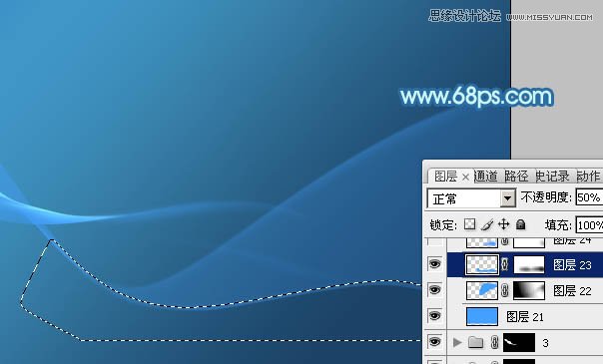Click group name 3
The width and height of the screenshot is (603, 364).
click(545, 342)
